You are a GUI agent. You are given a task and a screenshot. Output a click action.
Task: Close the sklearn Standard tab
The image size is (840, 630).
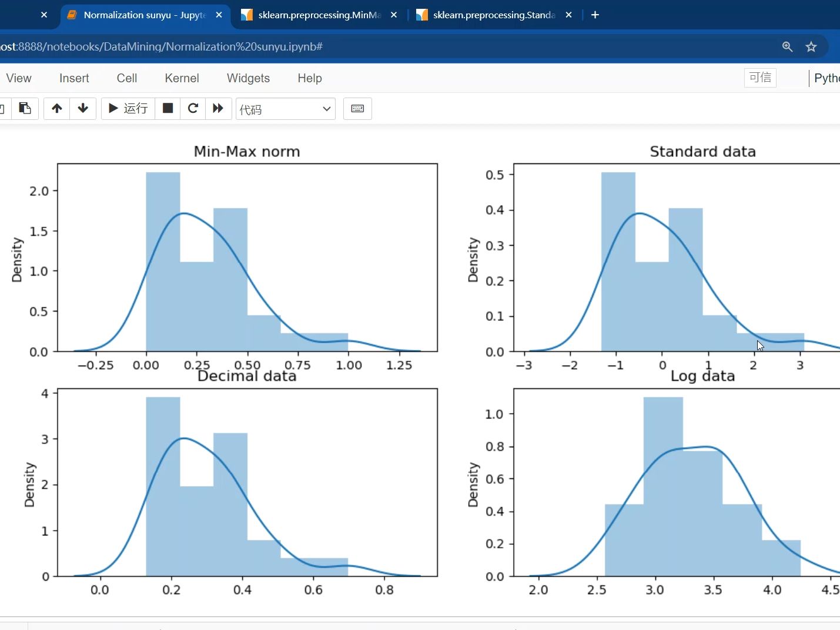point(568,15)
